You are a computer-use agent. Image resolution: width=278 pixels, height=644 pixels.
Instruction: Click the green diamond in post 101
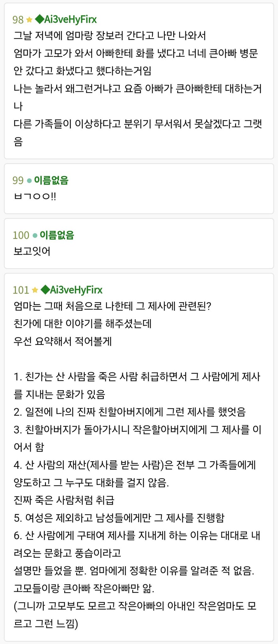[45, 290]
